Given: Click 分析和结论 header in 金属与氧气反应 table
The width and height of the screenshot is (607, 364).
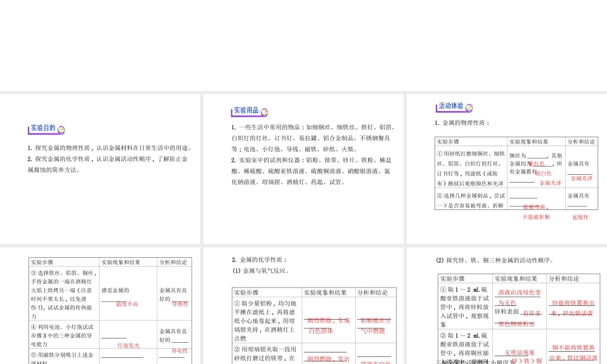Looking at the screenshot, I should coord(373,293).
